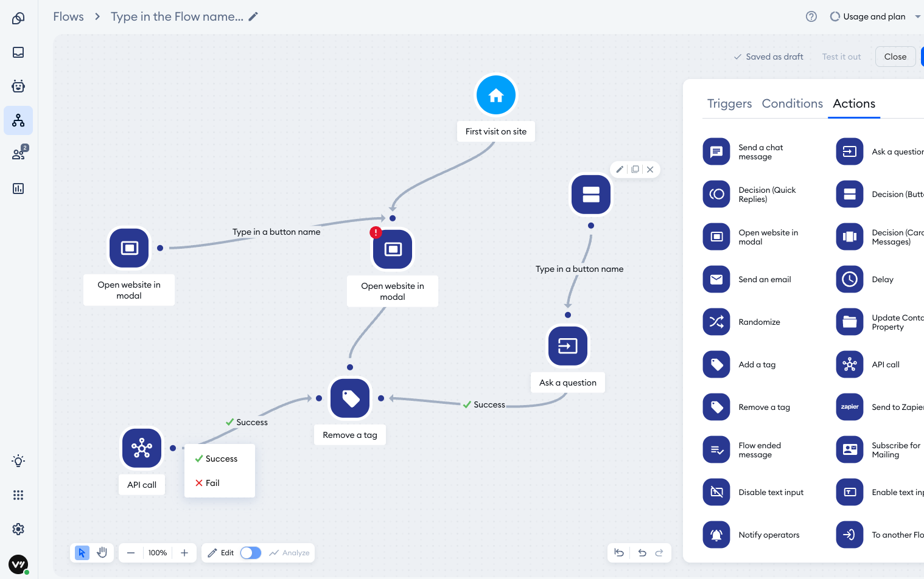
Task: Click the First visit on site home trigger node
Action: tap(495, 95)
